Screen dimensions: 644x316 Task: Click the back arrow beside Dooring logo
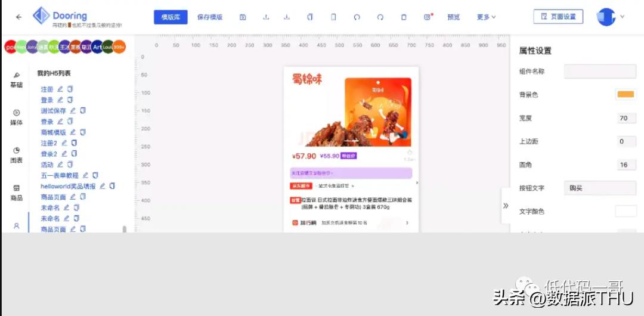(x=18, y=17)
